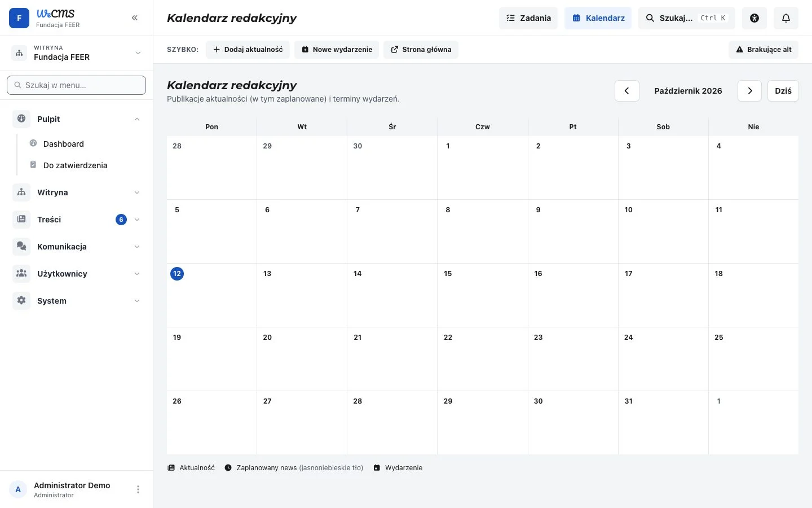
Task: Go to next month arrow
Action: tap(749, 91)
